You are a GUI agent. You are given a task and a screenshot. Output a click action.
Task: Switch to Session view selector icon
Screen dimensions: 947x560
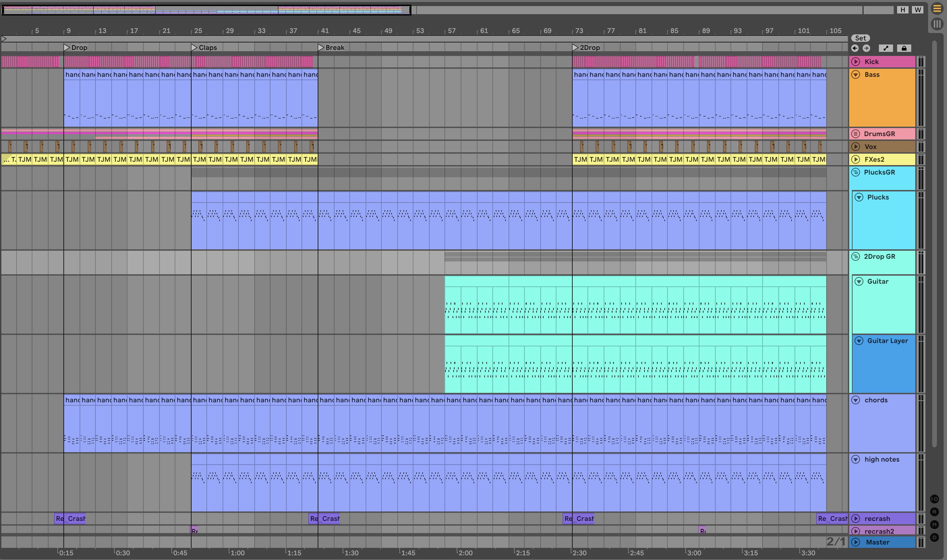click(x=937, y=24)
